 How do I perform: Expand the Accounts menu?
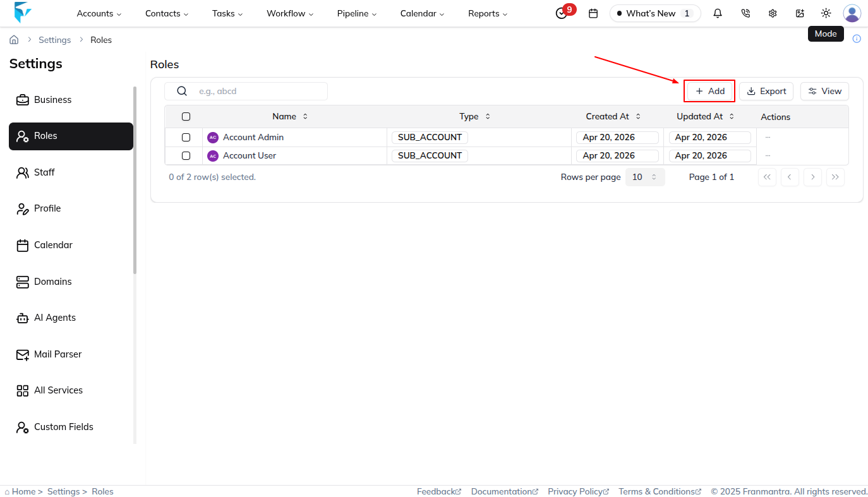point(99,13)
